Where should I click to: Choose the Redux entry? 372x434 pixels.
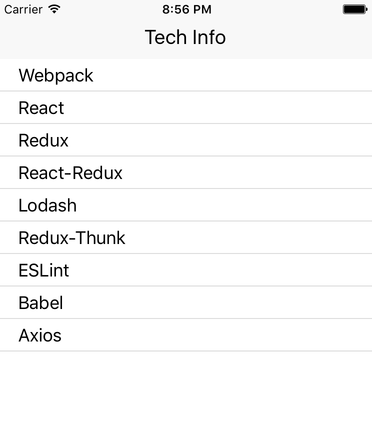click(186, 140)
